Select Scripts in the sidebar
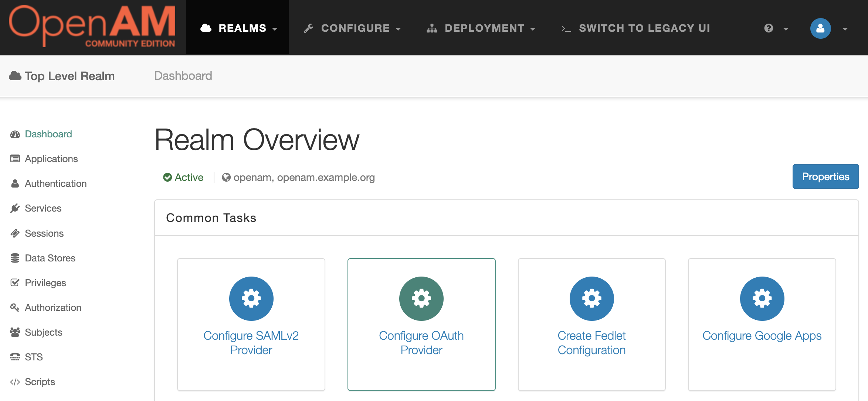The width and height of the screenshot is (868, 401). (40, 382)
